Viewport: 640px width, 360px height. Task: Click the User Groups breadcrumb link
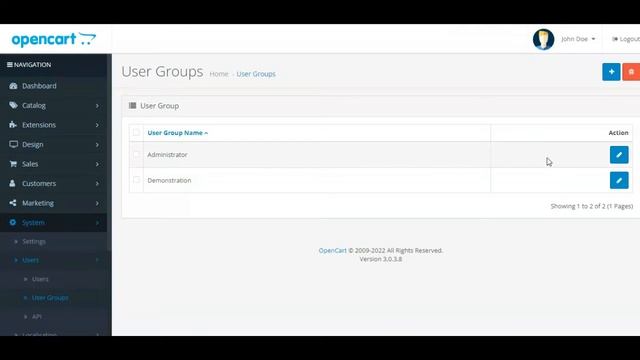pyautogui.click(x=256, y=74)
